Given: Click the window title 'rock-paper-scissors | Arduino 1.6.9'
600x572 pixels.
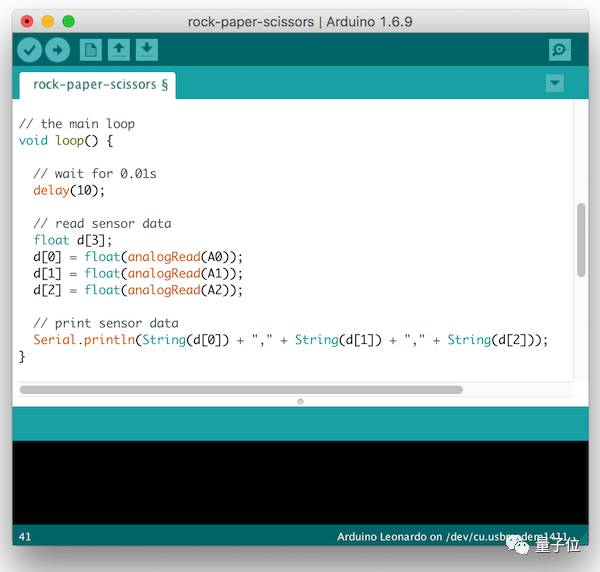Looking at the screenshot, I should pyautogui.click(x=300, y=22).
